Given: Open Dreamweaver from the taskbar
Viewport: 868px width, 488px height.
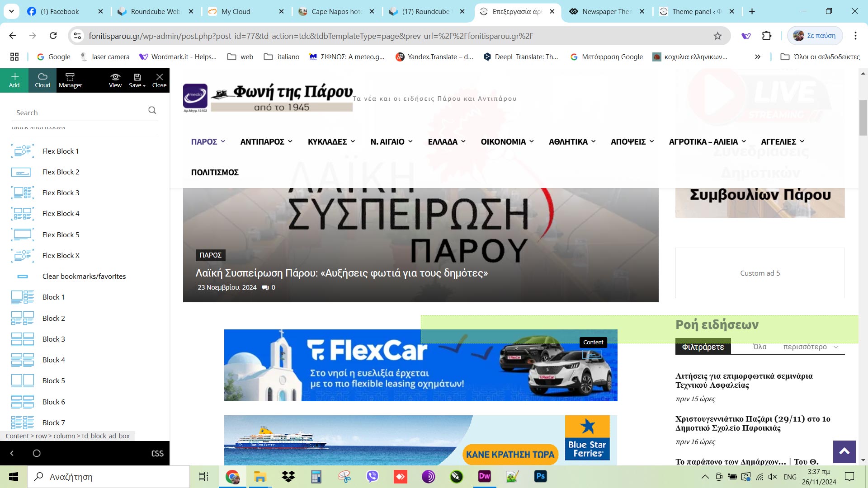Looking at the screenshot, I should pos(484,476).
